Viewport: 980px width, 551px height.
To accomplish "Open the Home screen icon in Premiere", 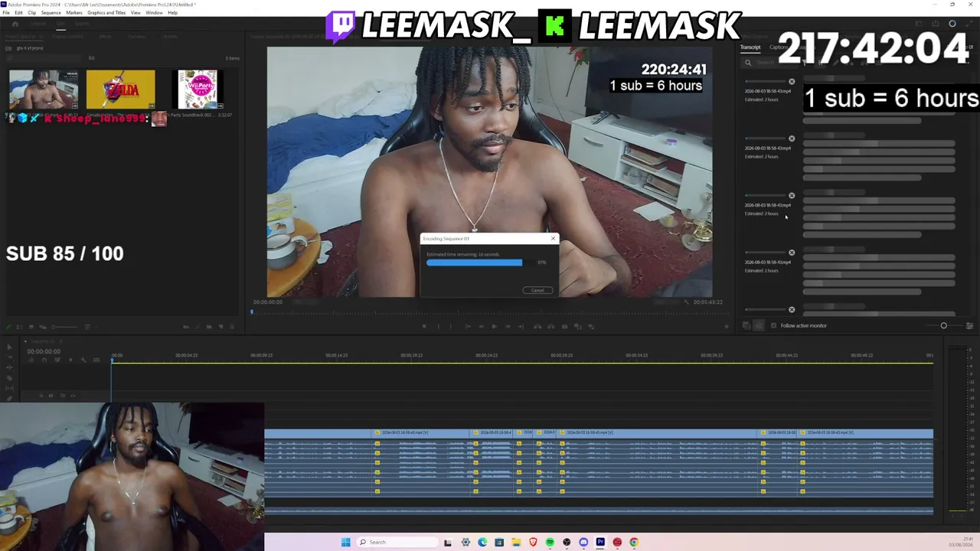I will [x=15, y=24].
